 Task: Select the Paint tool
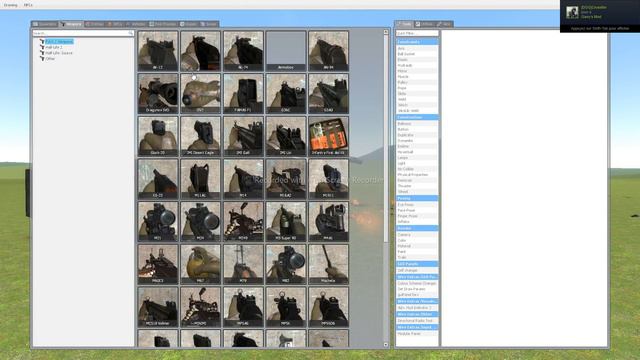417,252
